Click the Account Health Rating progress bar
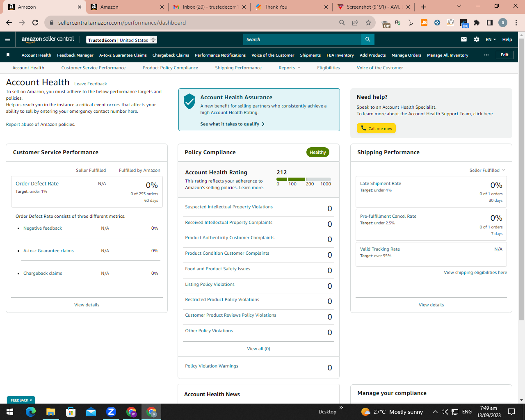 coord(304,179)
